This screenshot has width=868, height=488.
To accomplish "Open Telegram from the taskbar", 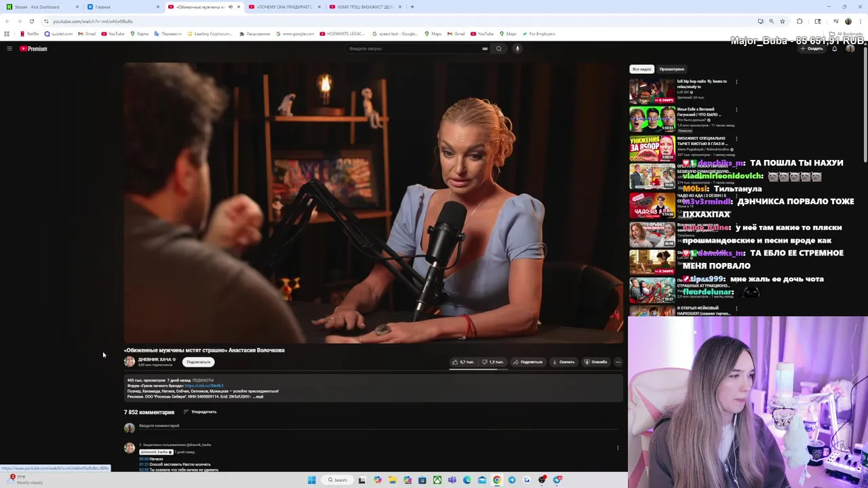I will coord(512,480).
